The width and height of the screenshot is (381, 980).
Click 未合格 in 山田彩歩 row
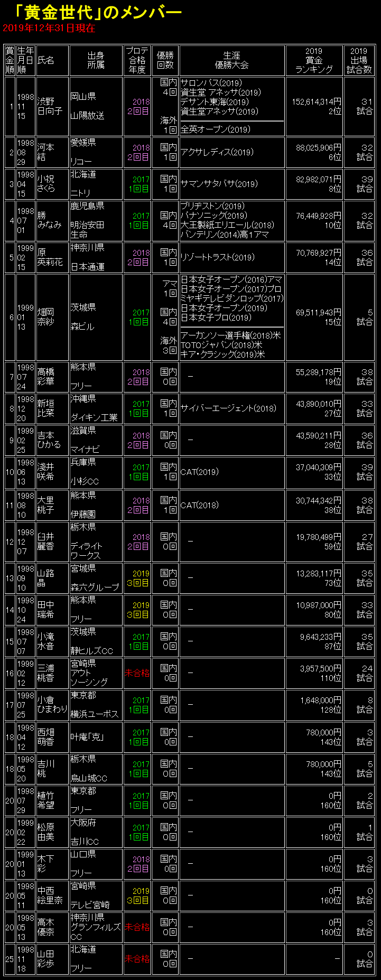(137, 959)
